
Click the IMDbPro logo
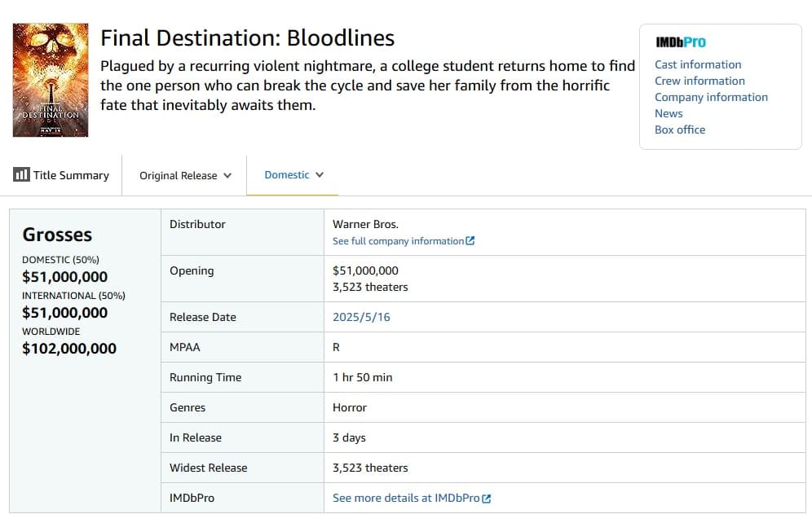point(681,42)
